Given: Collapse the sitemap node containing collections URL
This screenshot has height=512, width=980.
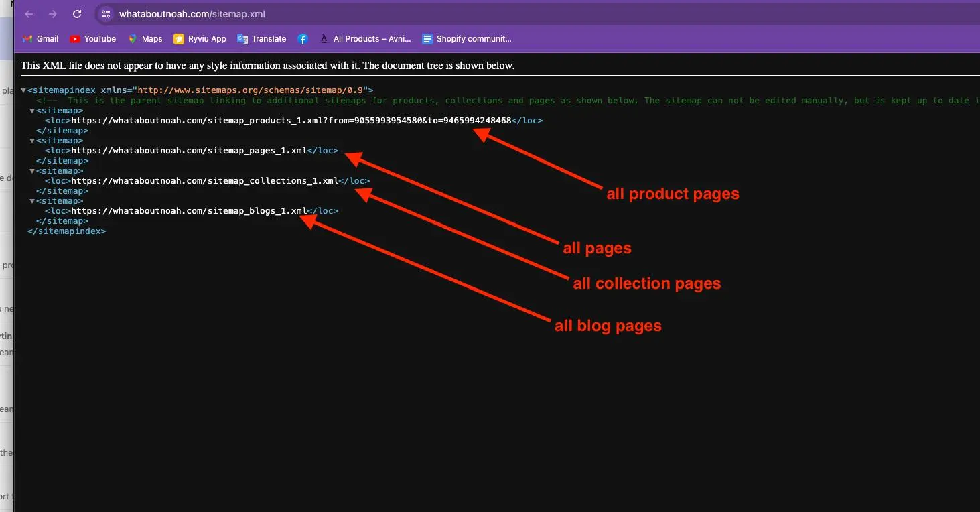Looking at the screenshot, I should pyautogui.click(x=32, y=171).
